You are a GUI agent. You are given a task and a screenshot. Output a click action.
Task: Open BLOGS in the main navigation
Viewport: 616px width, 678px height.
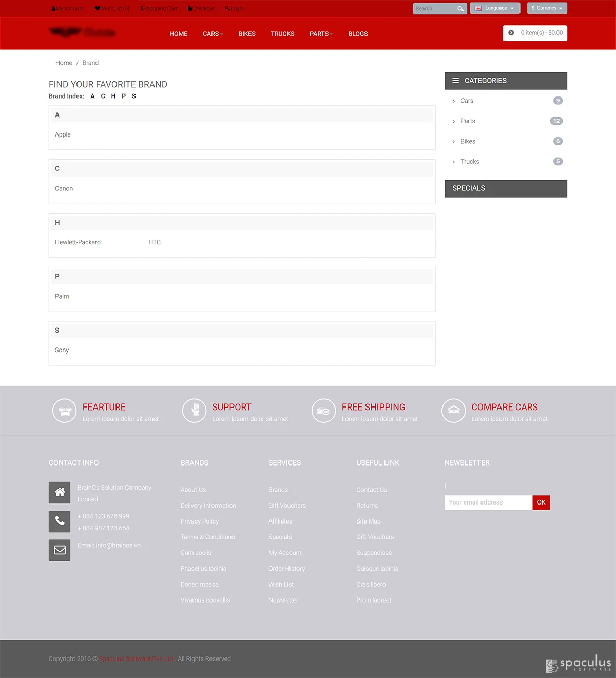click(x=358, y=34)
